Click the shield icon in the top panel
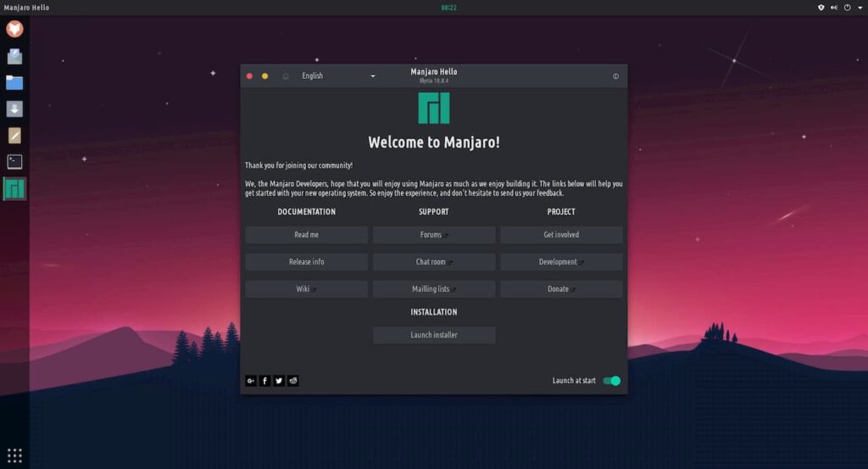This screenshot has width=868, height=469. [821, 8]
